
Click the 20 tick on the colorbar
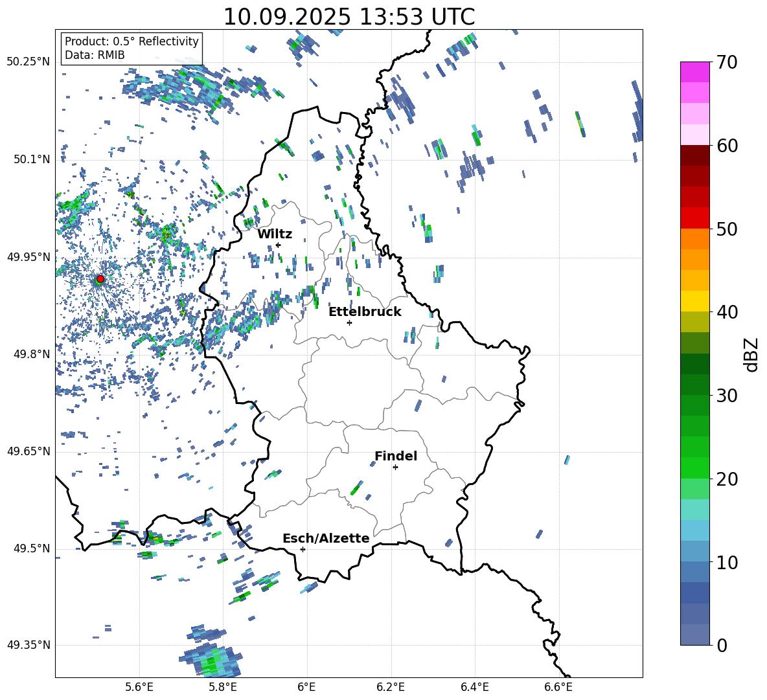pos(727,479)
